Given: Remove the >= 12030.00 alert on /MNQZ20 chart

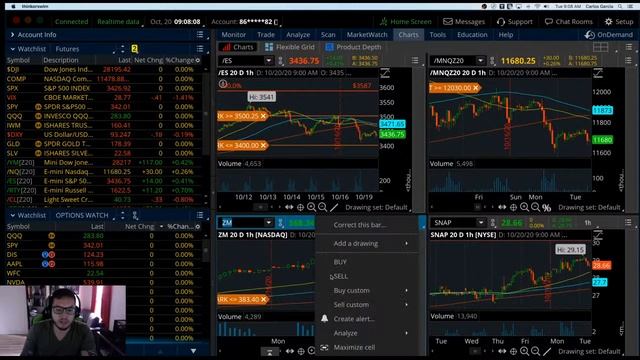Looking at the screenshot, I should coord(476,88).
